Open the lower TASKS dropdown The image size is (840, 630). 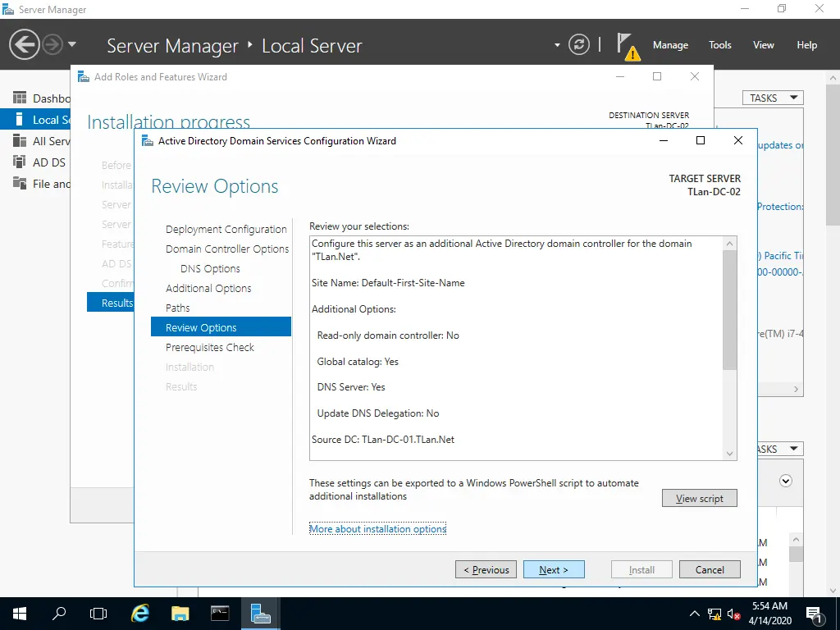tap(780, 449)
